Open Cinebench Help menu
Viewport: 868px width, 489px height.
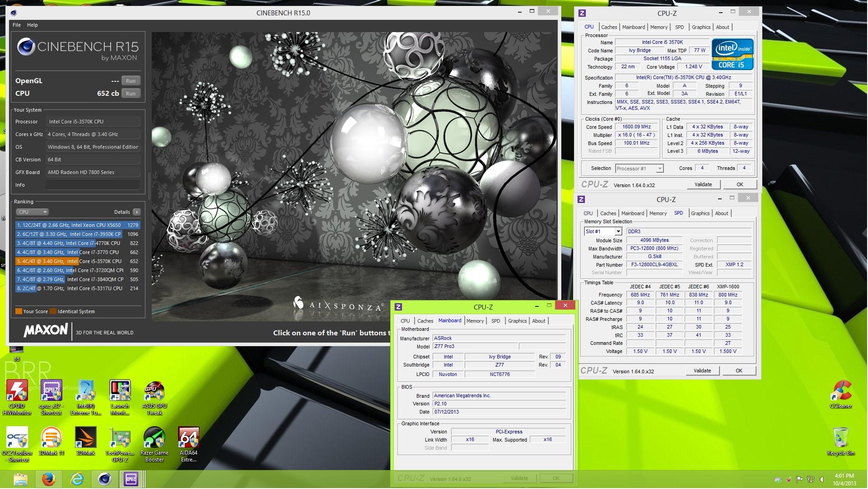point(33,25)
